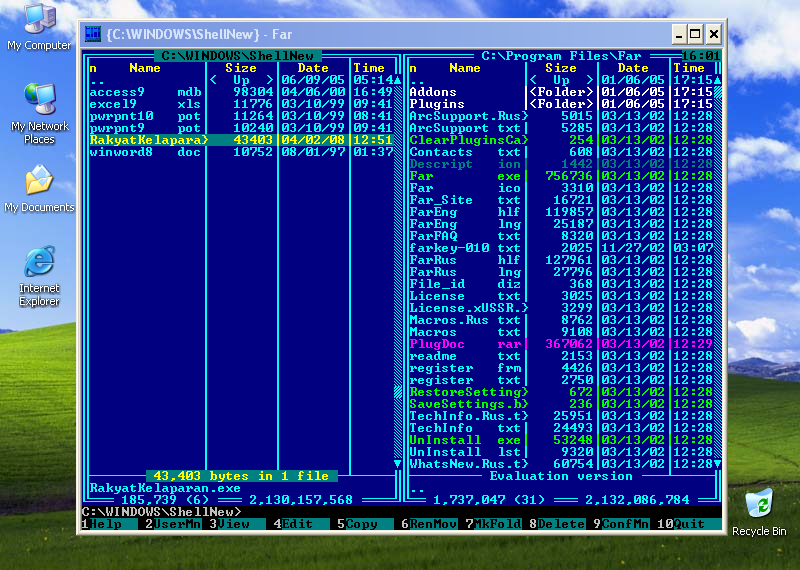This screenshot has height=570, width=800.
Task: Select the PlugDoc rar archive
Action: click(x=561, y=344)
